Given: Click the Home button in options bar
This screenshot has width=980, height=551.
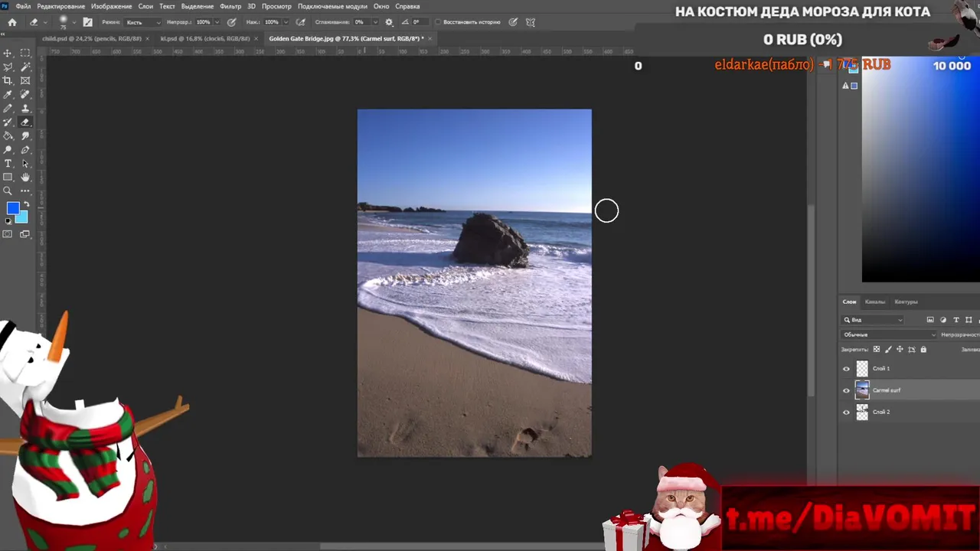Looking at the screenshot, I should tap(11, 22).
